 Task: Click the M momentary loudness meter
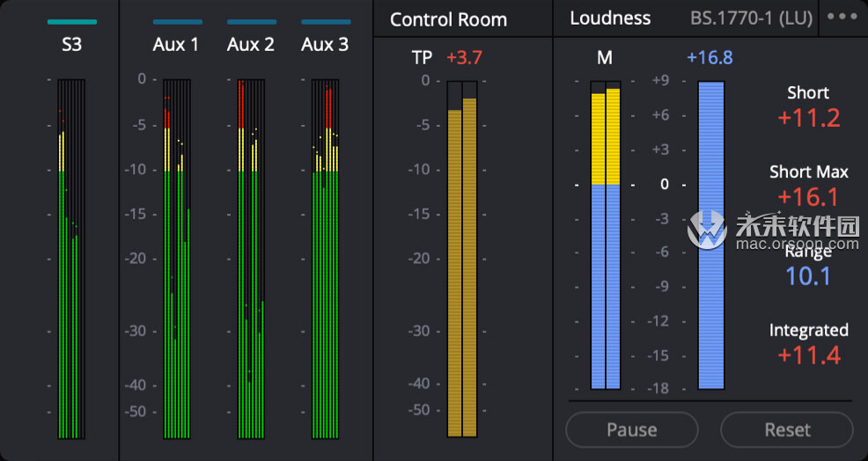[606, 235]
